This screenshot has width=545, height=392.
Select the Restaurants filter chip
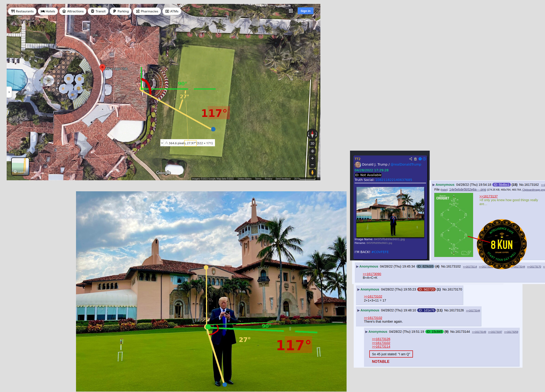22,11
